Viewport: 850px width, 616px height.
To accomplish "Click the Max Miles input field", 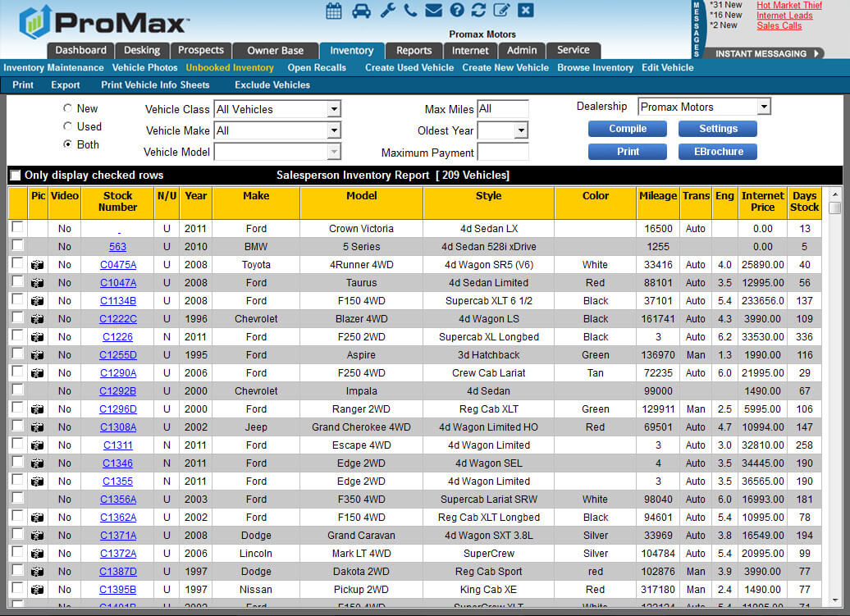I will click(502, 109).
